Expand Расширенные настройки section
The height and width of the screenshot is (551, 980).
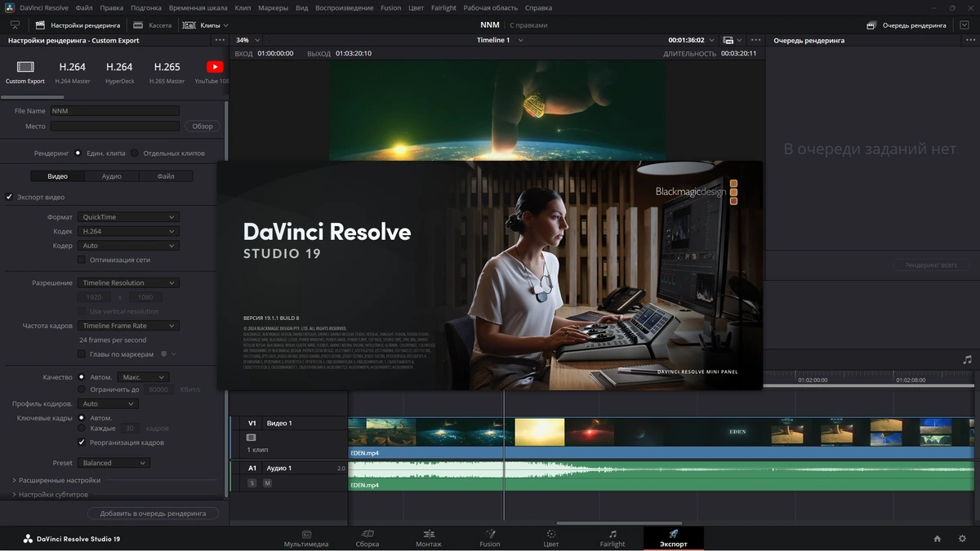click(56, 480)
